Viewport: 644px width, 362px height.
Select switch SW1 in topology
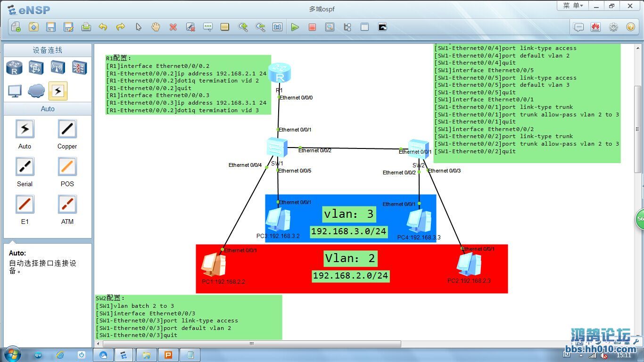[276, 148]
